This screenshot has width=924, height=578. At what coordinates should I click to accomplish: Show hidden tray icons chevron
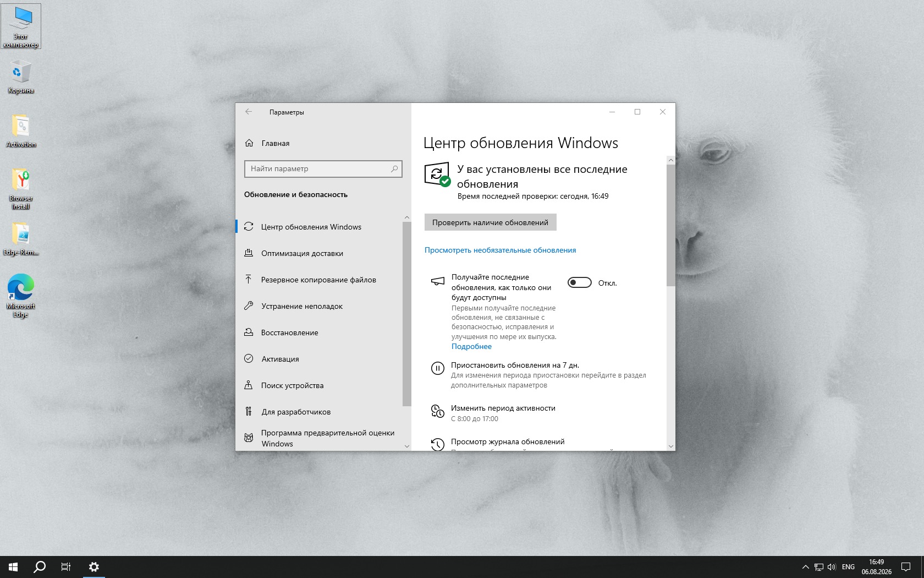(x=806, y=567)
